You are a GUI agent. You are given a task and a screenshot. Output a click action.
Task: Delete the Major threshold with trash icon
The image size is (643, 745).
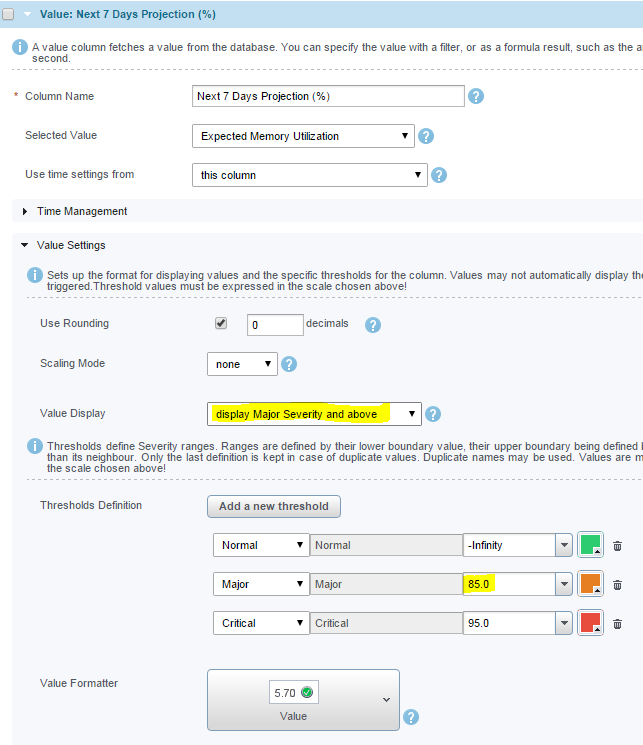617,585
